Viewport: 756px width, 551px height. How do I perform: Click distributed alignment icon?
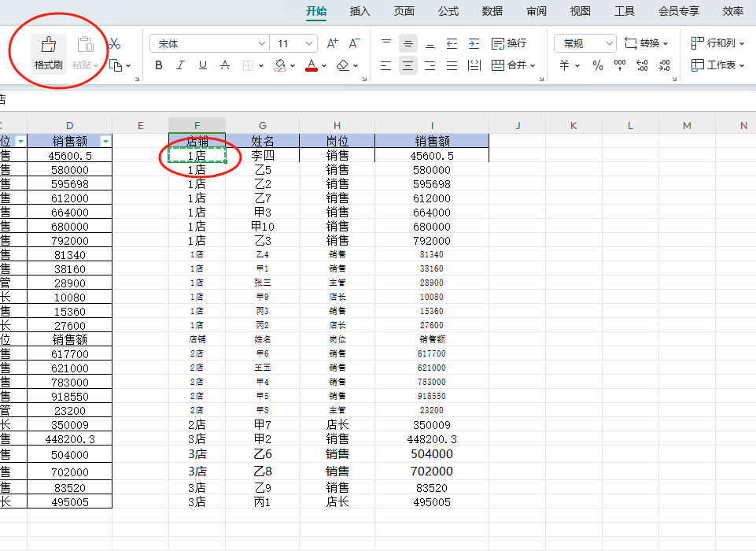pos(474,65)
